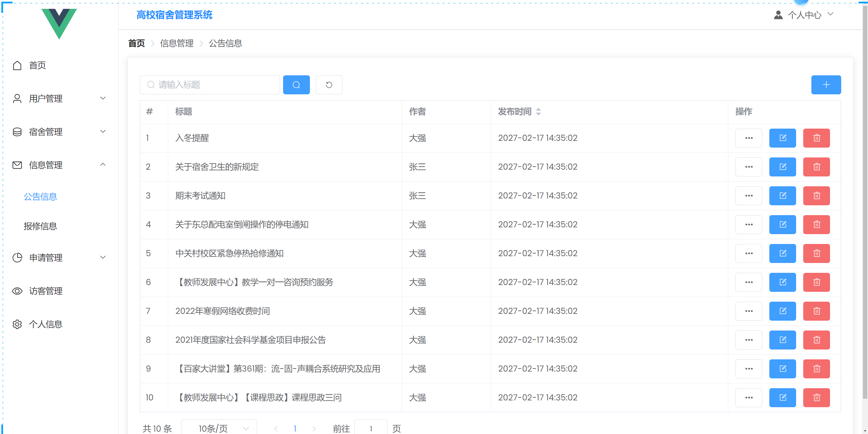Edit 入冬提醒 using its blue edit icon

coord(782,138)
